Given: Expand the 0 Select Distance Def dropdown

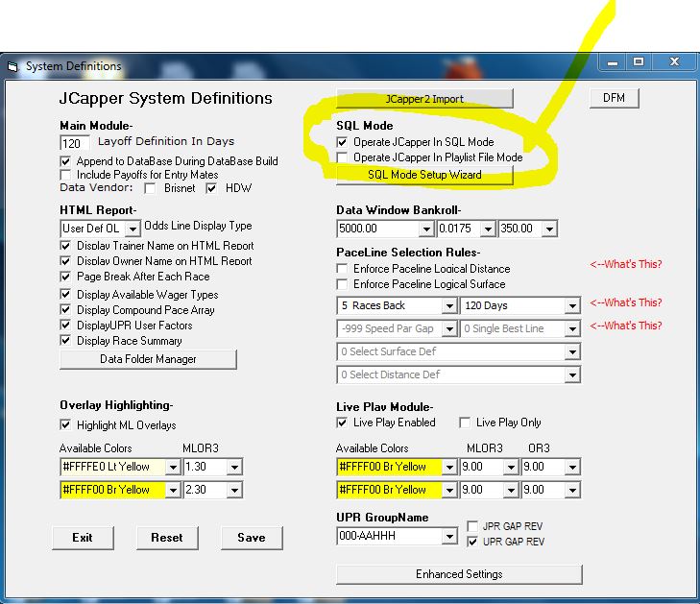Looking at the screenshot, I should click(x=572, y=375).
